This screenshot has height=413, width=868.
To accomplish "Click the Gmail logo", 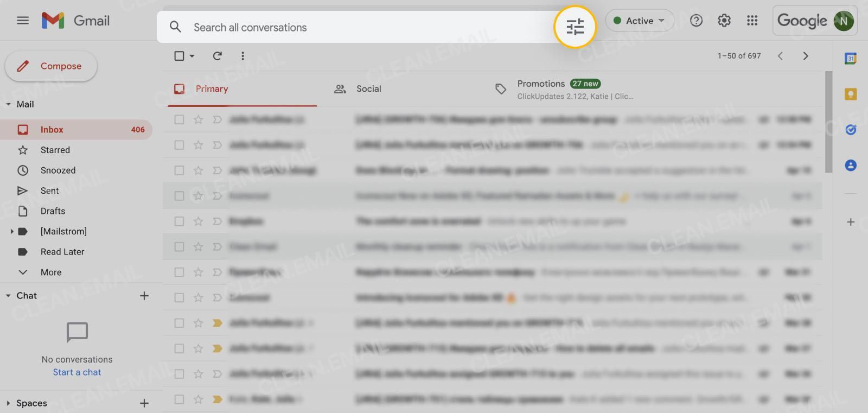I will coord(76,21).
